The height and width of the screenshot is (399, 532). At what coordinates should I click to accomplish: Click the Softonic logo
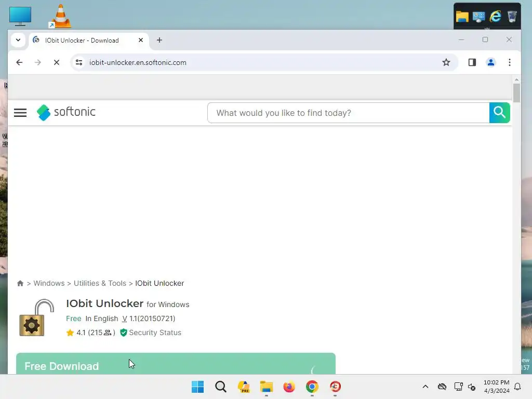66,112
